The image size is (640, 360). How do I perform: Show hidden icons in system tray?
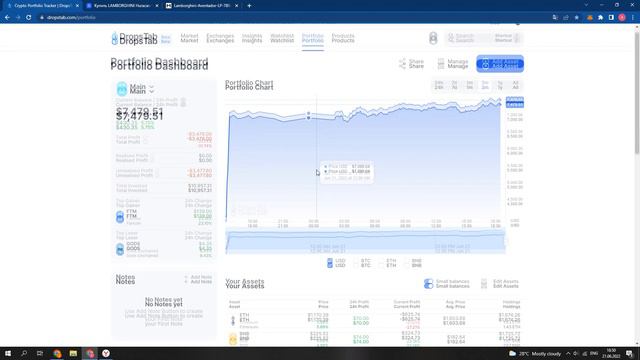click(x=568, y=353)
